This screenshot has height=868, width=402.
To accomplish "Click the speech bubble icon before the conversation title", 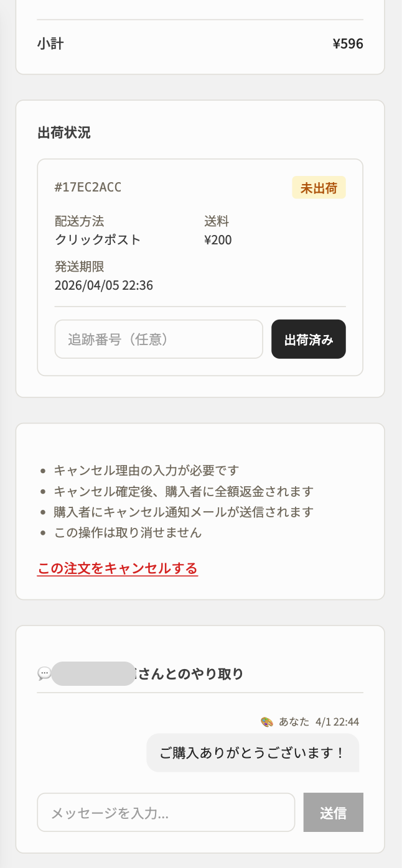I will click(x=44, y=674).
